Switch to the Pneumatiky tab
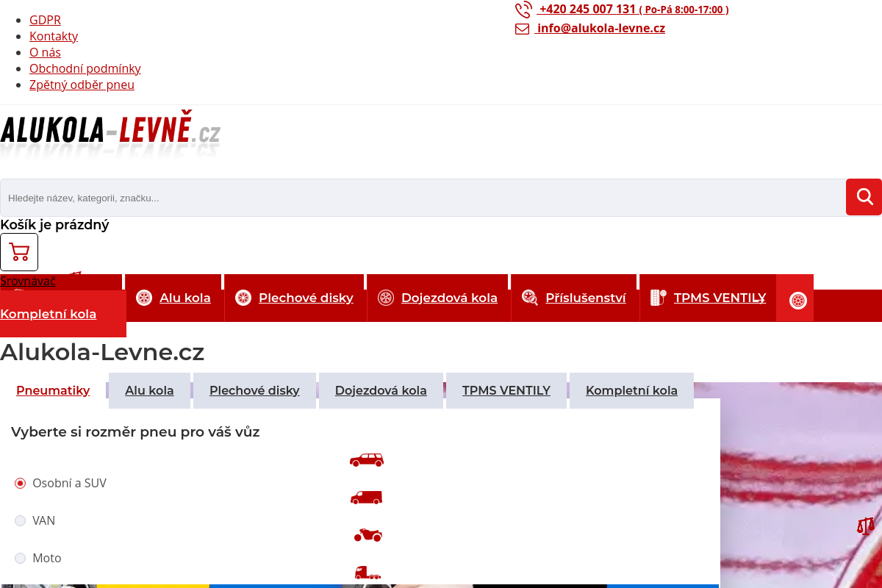 pos(53,390)
